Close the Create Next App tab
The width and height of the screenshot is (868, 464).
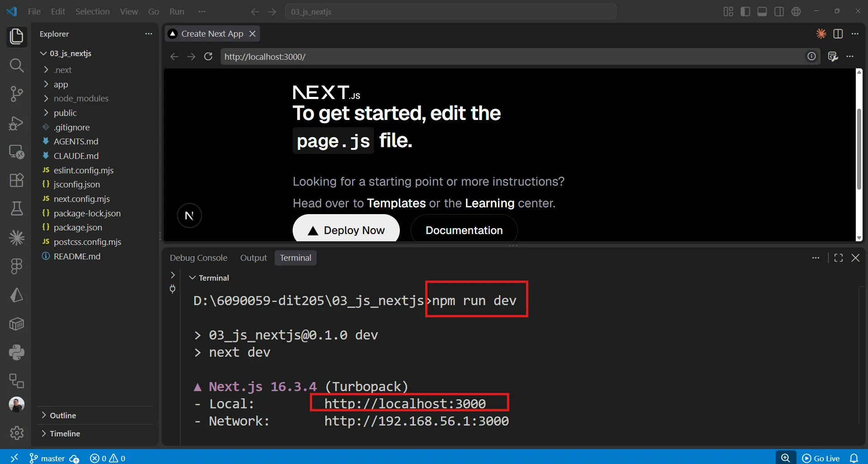[x=252, y=33]
